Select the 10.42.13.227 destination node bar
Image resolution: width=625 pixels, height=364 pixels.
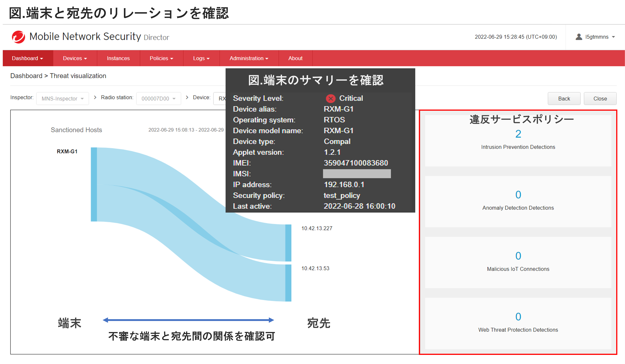tap(288, 243)
